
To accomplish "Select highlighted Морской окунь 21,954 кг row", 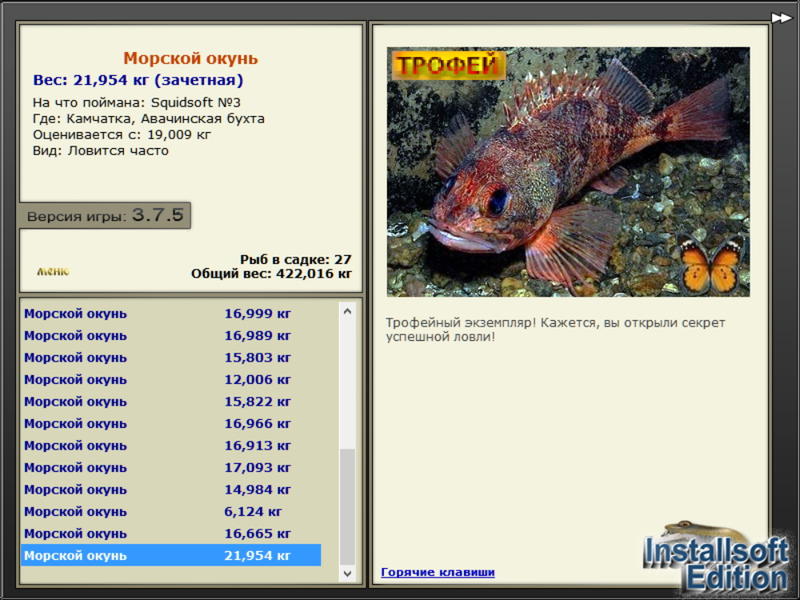I will [x=171, y=555].
